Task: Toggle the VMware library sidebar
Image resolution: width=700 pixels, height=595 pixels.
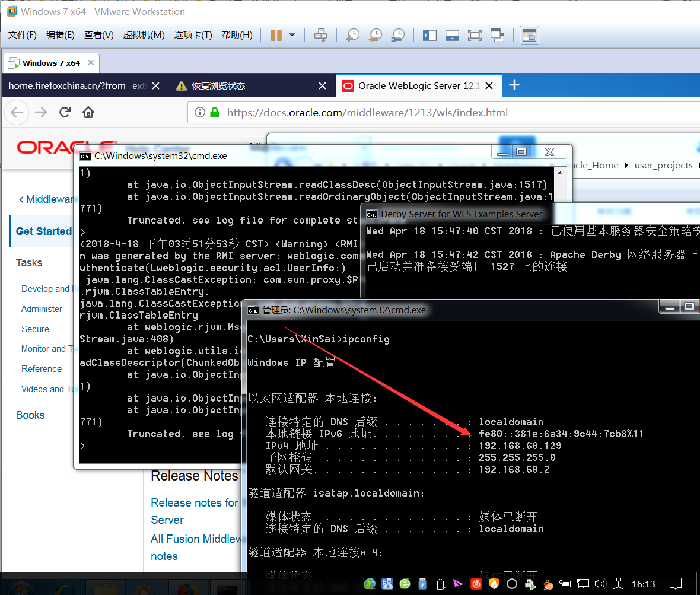Action: click(x=429, y=35)
